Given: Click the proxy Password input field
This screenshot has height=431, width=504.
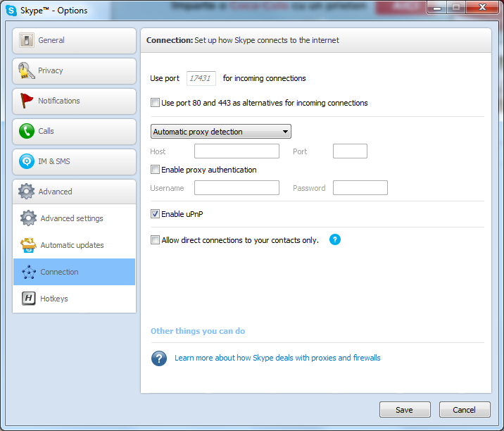Looking at the screenshot, I should 360,188.
